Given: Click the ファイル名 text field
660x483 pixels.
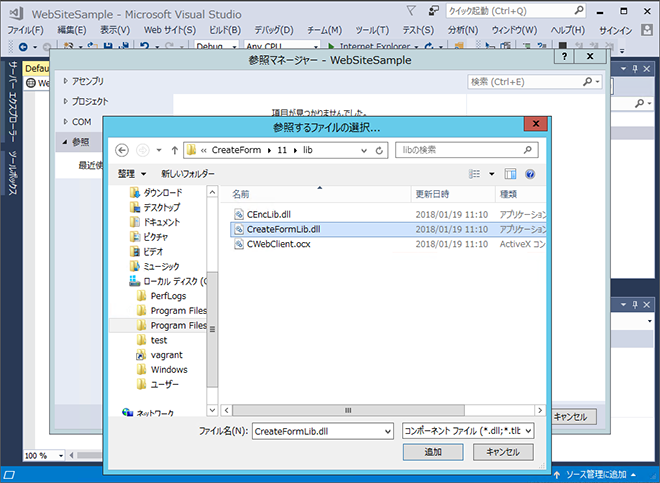Looking at the screenshot, I should (318, 431).
